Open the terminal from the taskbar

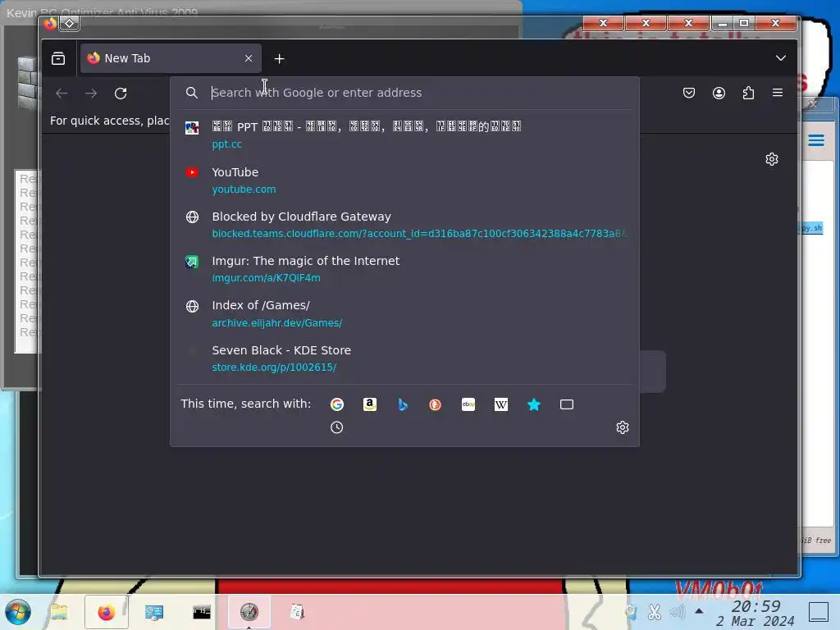point(202,612)
